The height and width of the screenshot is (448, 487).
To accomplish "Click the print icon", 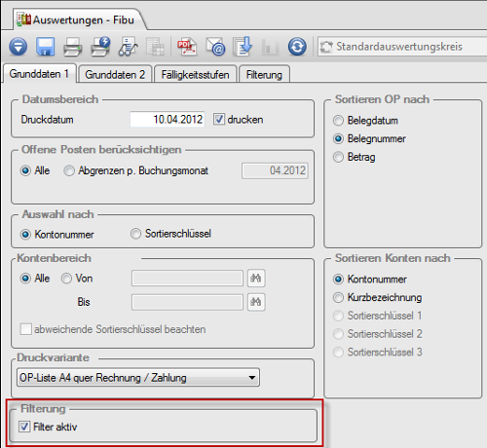I will coord(72,47).
